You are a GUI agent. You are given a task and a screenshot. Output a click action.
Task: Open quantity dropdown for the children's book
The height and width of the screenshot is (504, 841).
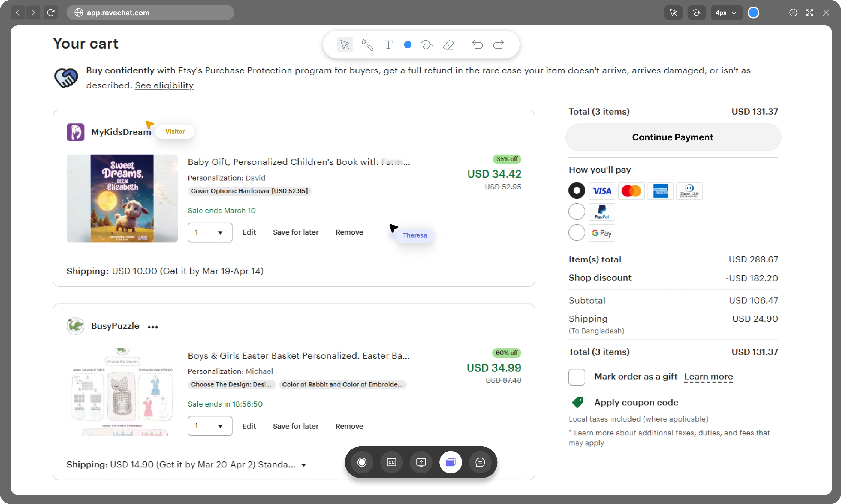pyautogui.click(x=210, y=232)
